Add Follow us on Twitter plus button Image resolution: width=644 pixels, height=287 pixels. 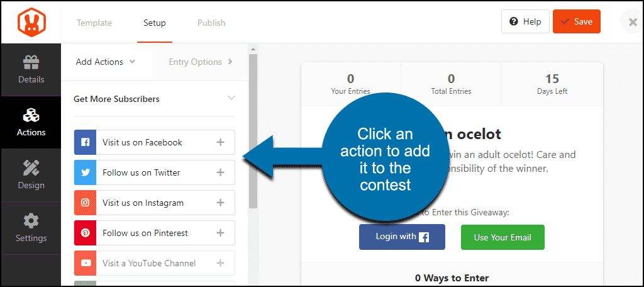221,172
